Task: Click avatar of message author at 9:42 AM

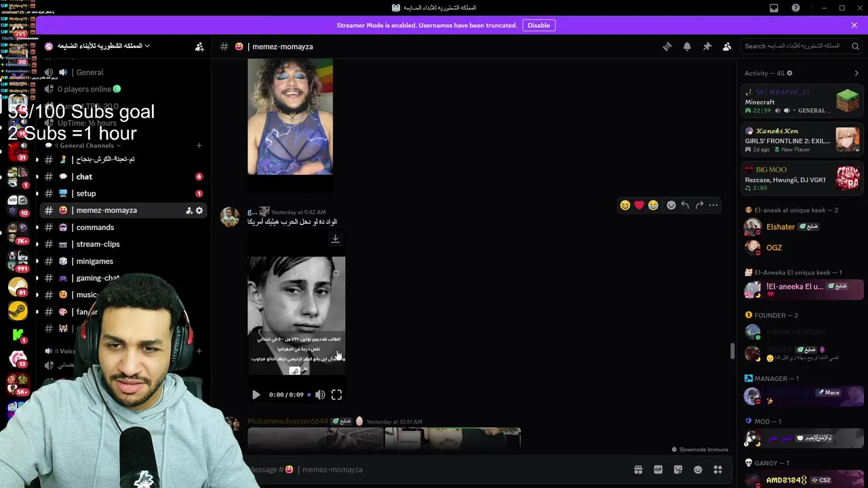Action: [x=230, y=217]
